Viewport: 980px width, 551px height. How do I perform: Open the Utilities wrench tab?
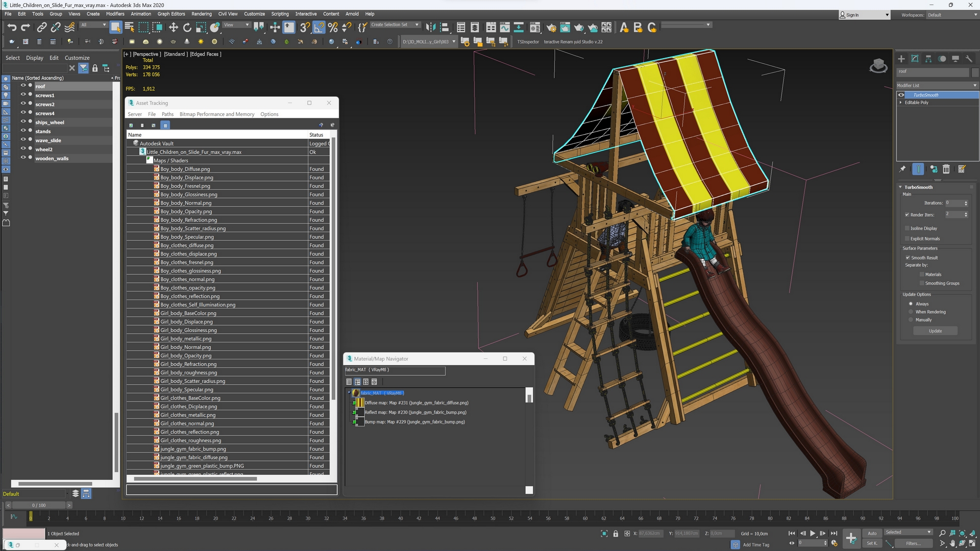[x=969, y=59]
